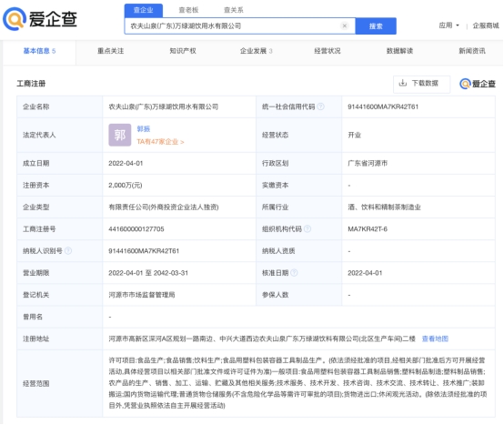Switch to the 查企业 search tab

tap(144, 10)
